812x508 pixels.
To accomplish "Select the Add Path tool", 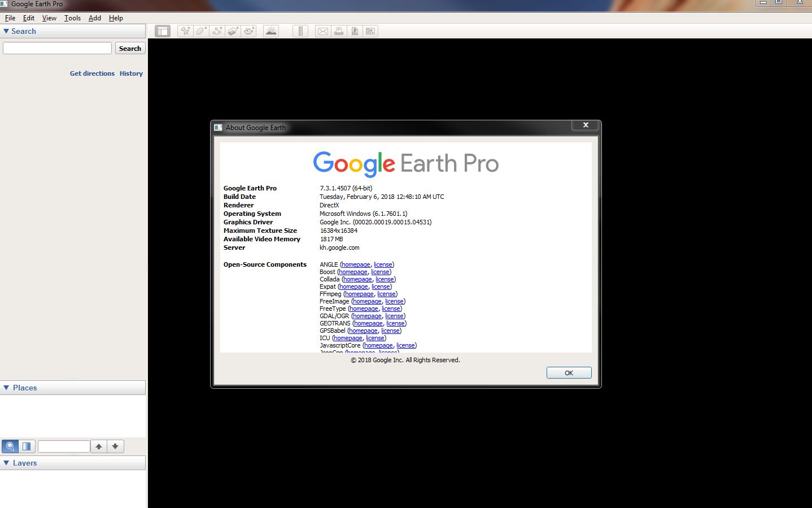I will pos(217,31).
